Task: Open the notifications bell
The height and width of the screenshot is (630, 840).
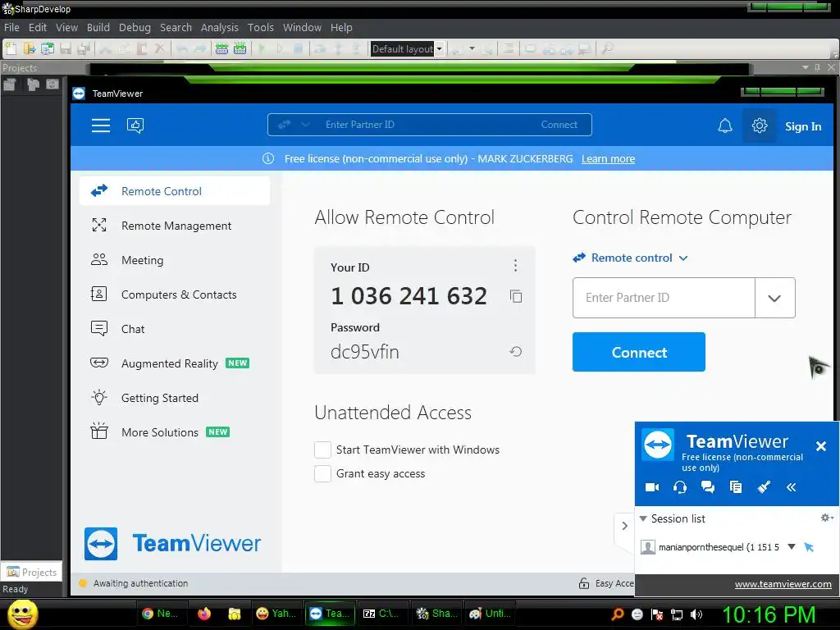Action: pyautogui.click(x=725, y=126)
